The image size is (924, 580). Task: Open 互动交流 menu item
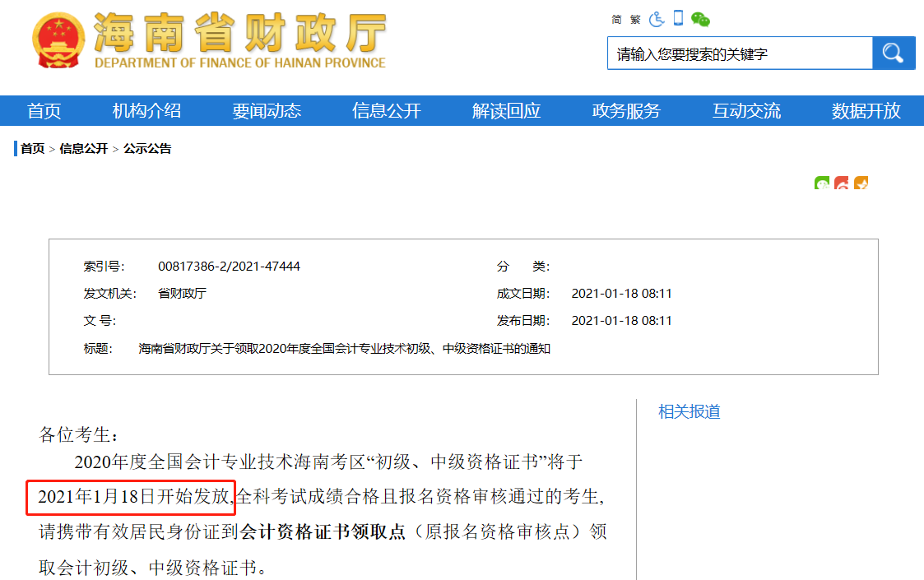click(746, 111)
